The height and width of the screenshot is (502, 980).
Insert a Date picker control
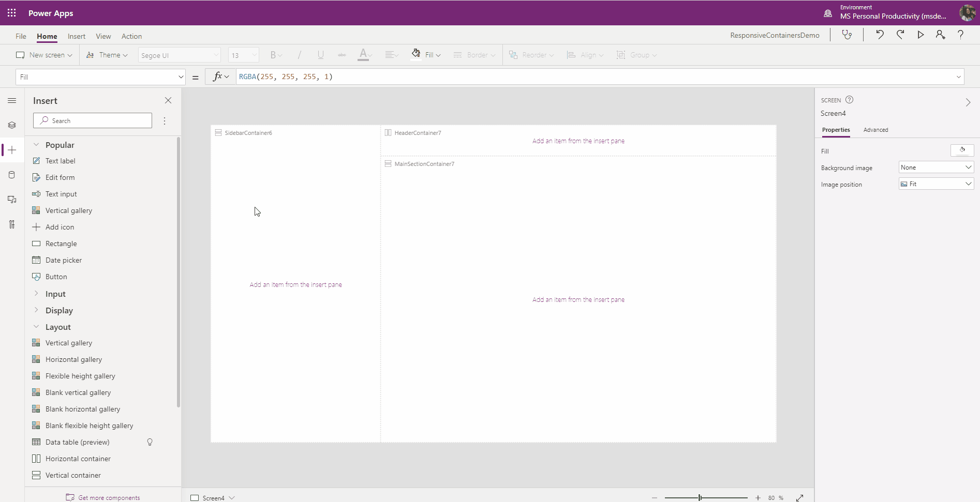(63, 260)
